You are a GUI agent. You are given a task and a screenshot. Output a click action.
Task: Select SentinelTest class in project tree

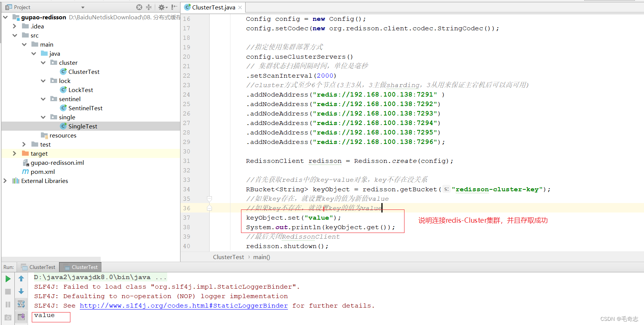click(85, 108)
